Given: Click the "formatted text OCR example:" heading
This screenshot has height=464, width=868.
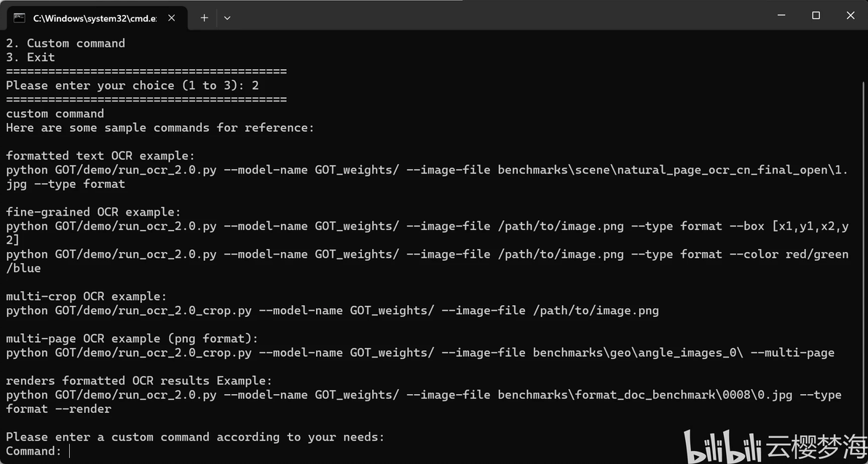Looking at the screenshot, I should (100, 155).
